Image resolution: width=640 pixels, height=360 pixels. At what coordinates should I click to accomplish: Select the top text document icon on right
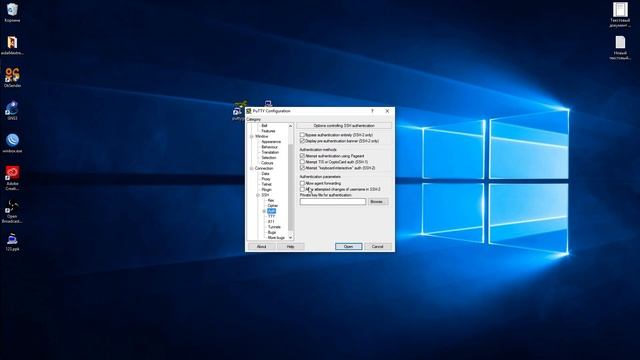click(x=620, y=15)
